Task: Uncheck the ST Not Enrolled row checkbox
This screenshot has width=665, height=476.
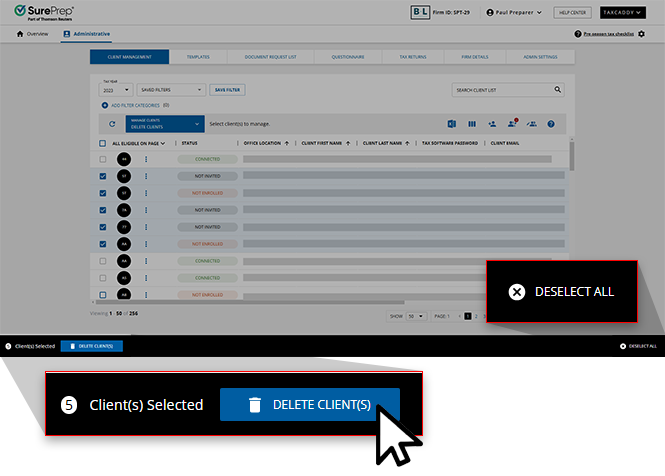Action: pos(103,193)
